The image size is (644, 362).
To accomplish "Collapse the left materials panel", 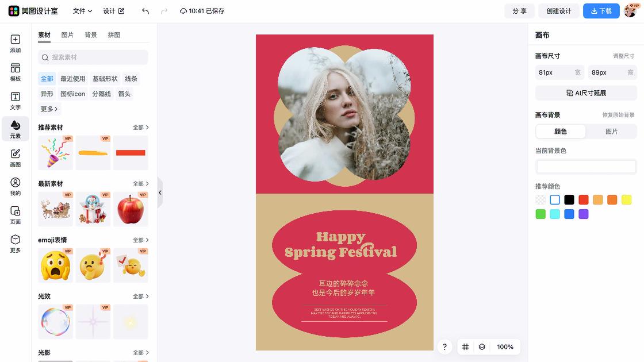I will (x=160, y=192).
